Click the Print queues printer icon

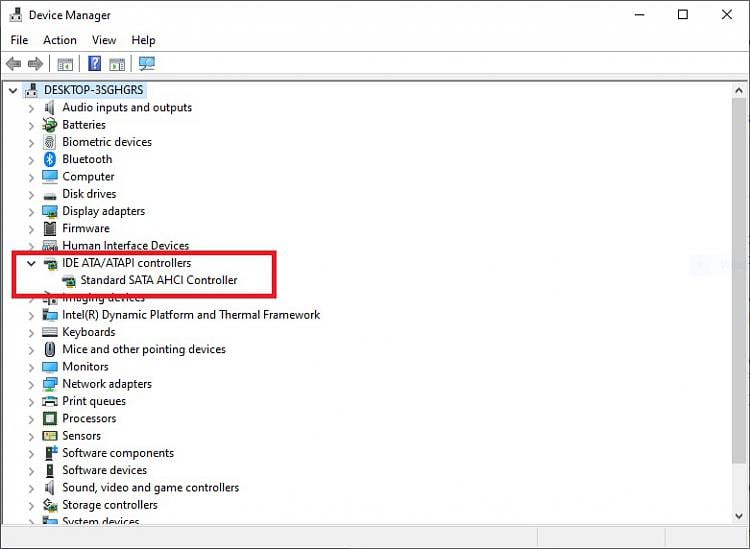point(50,401)
